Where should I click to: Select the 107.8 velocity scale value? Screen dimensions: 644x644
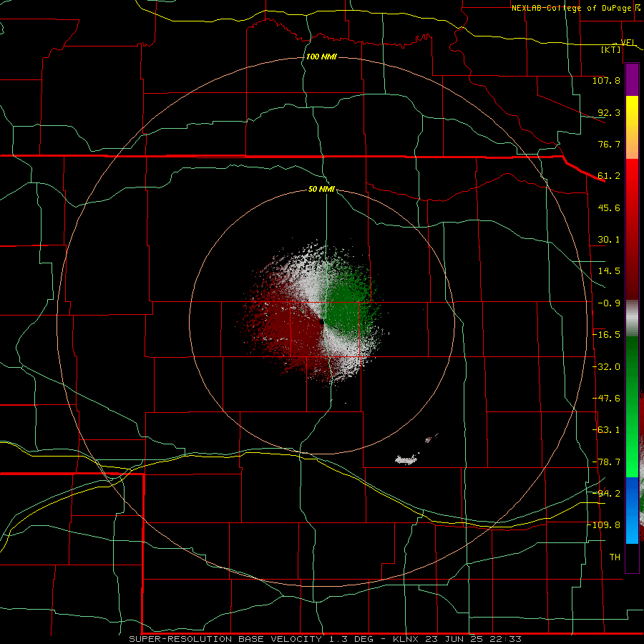tap(606, 80)
